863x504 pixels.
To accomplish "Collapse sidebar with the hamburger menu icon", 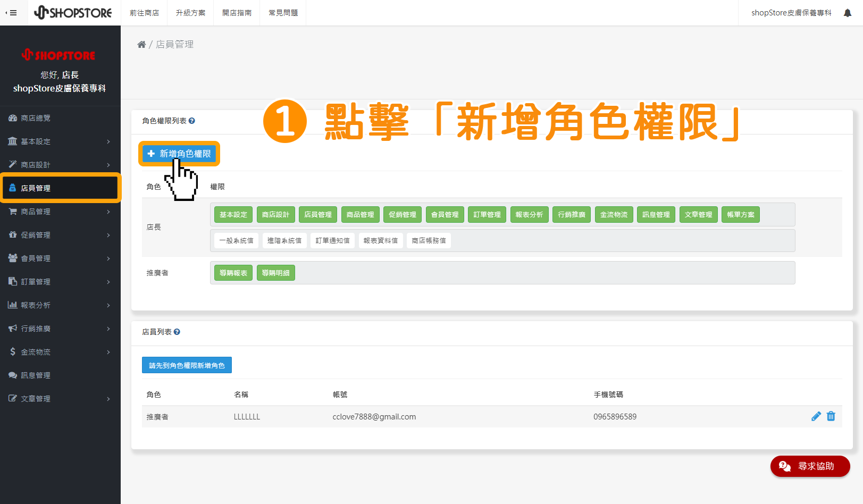I will [x=11, y=13].
